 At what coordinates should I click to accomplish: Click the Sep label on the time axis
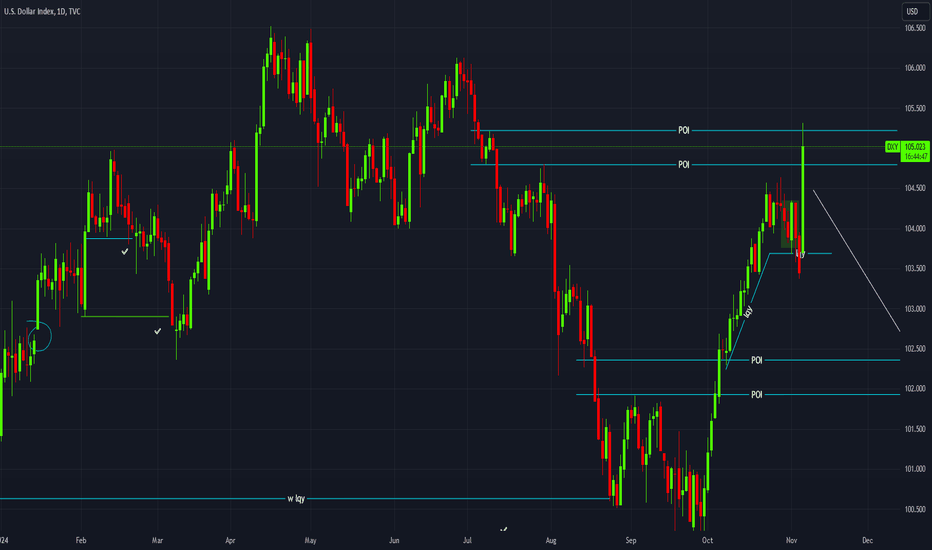631,540
